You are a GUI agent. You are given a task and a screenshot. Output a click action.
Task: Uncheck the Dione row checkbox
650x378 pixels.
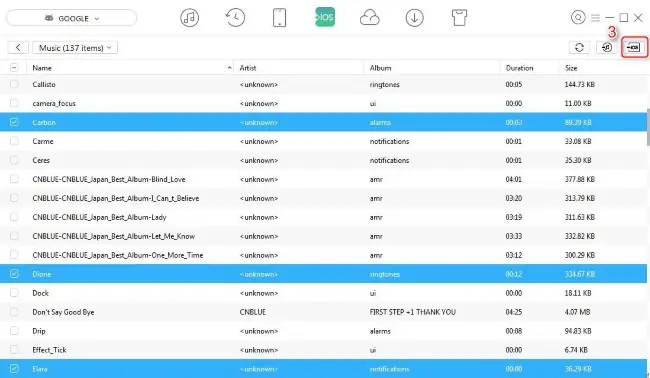click(x=14, y=274)
